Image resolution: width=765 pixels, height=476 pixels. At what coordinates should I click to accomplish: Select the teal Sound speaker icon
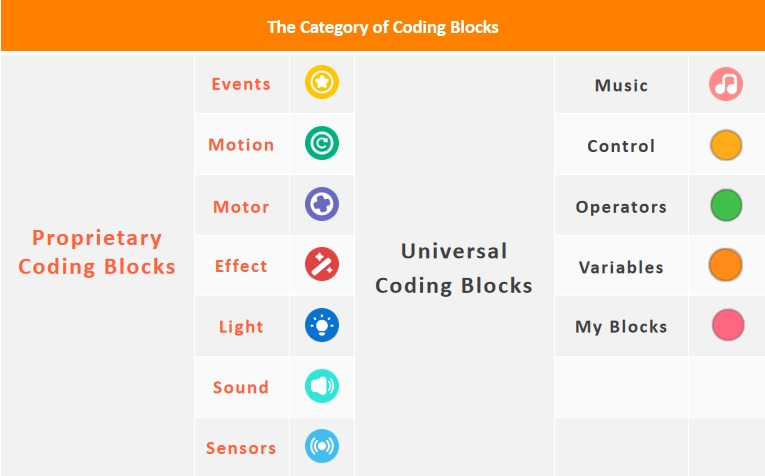coord(322,386)
